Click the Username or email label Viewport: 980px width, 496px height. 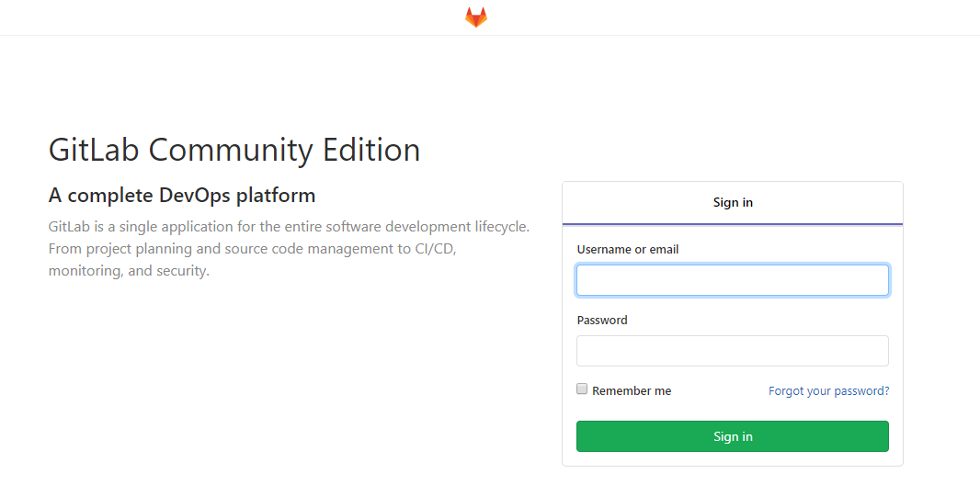pyautogui.click(x=628, y=249)
